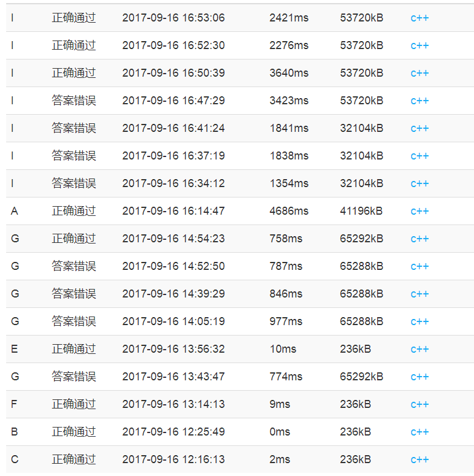Click the 答案错误 status at 13:43:47
This screenshot has width=474, height=476.
point(74,377)
